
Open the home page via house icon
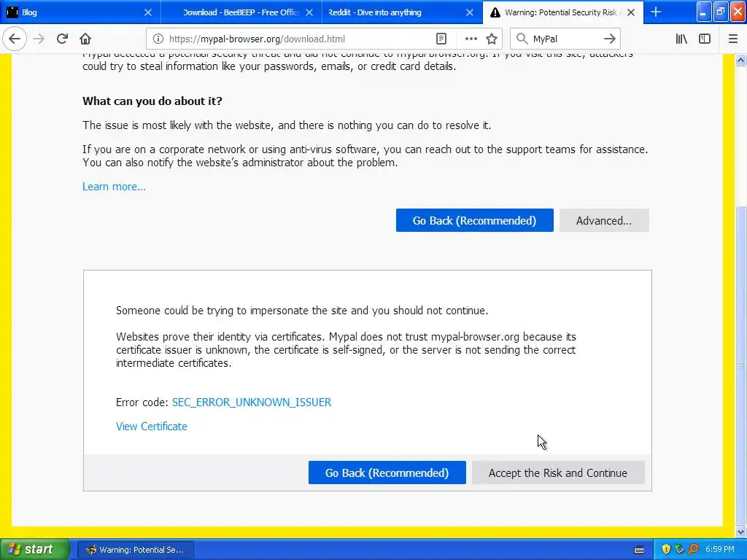click(x=85, y=39)
